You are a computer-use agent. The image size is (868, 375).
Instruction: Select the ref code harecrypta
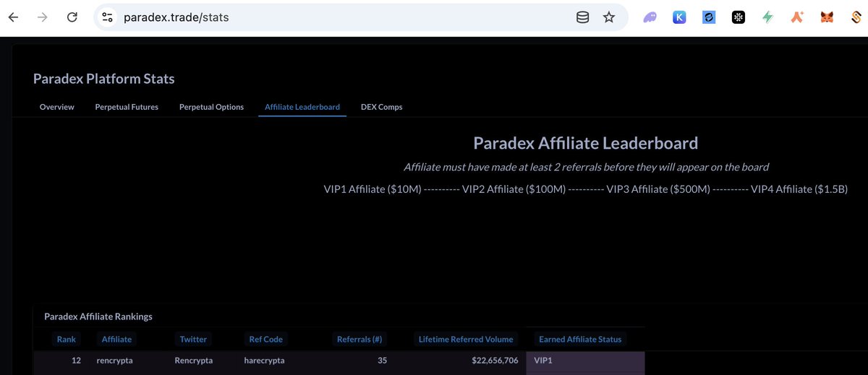[264, 361]
